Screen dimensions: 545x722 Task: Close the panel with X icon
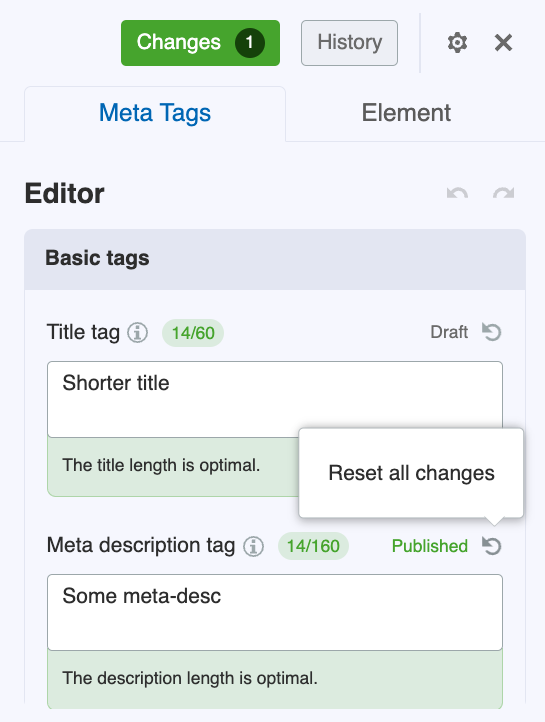tap(503, 43)
